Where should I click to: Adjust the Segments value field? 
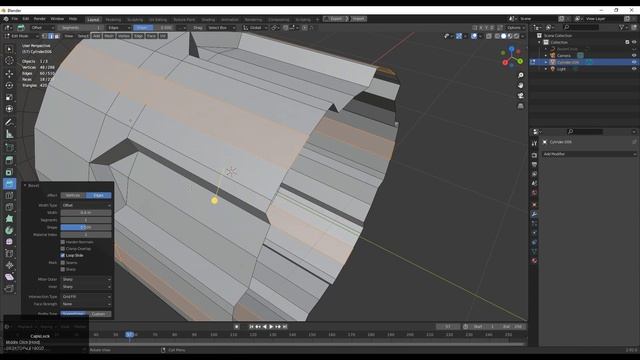click(x=86, y=220)
